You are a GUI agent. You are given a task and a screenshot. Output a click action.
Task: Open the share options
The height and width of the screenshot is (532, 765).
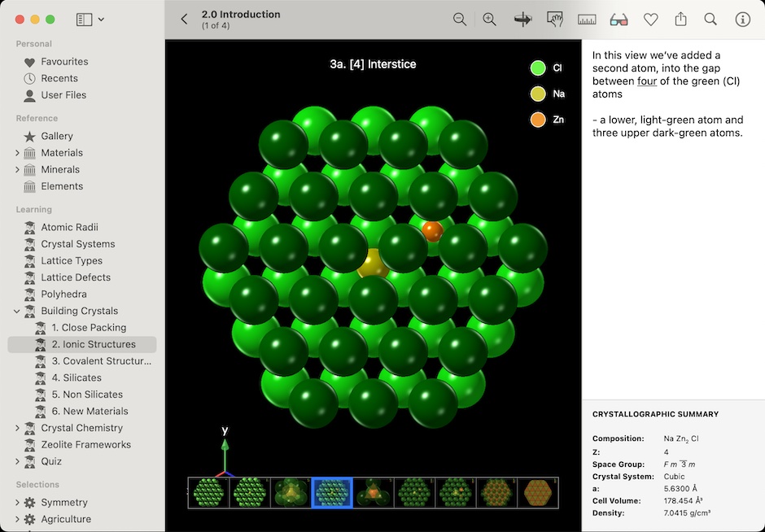(682, 19)
